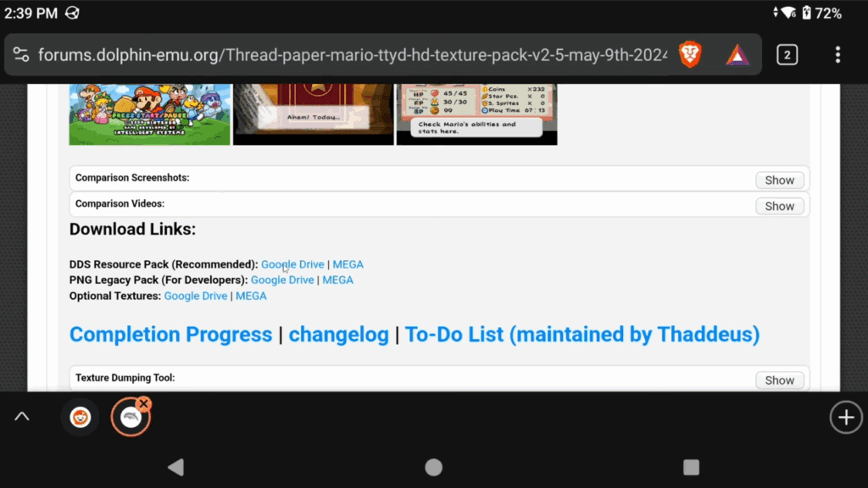Image resolution: width=868 pixels, height=488 pixels.
Task: Tap the Wi-Fi status icon
Action: click(x=789, y=13)
